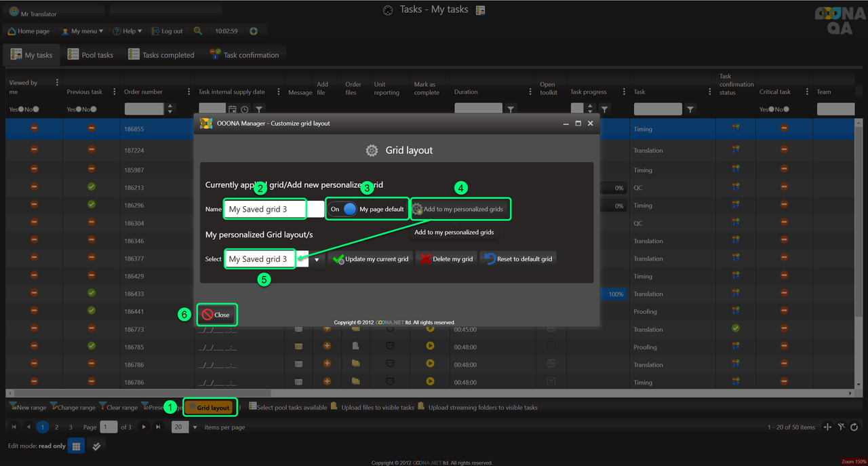Click the play icon in the 186785 row

tap(430, 346)
